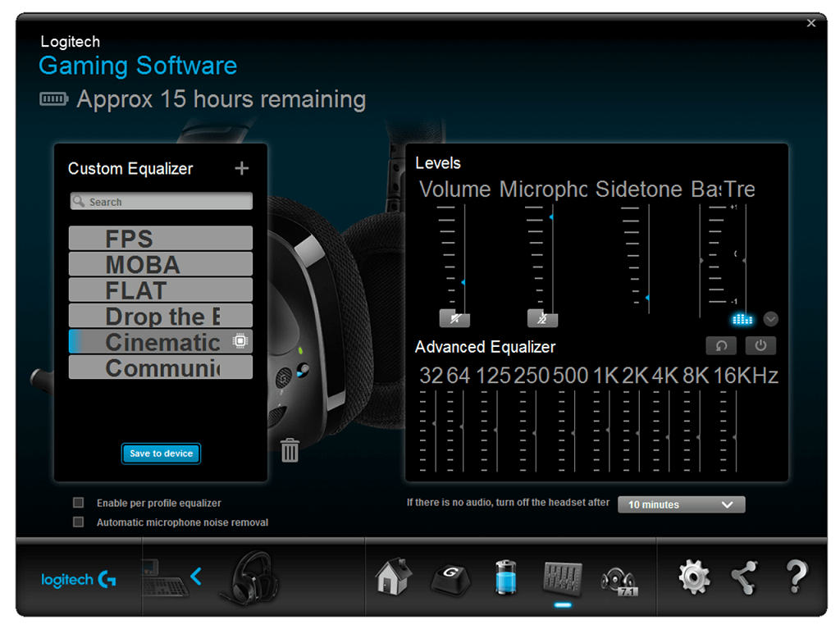Expand the levels options chevron button

[x=770, y=319]
